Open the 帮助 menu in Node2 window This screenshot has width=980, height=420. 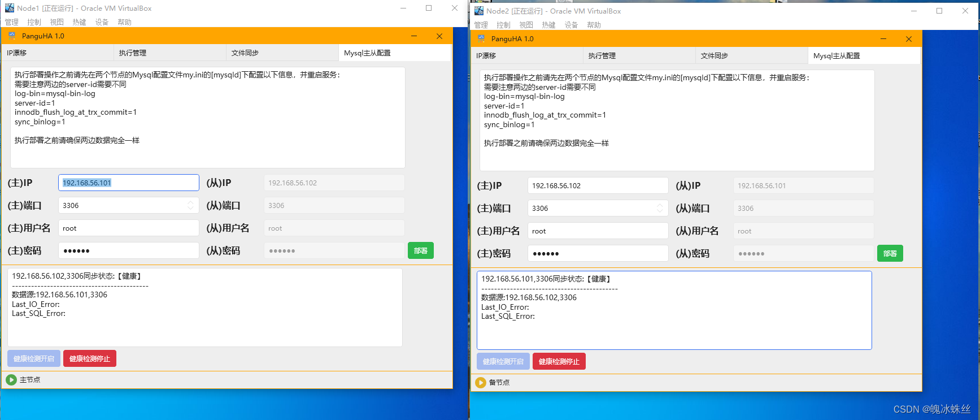[x=594, y=25]
